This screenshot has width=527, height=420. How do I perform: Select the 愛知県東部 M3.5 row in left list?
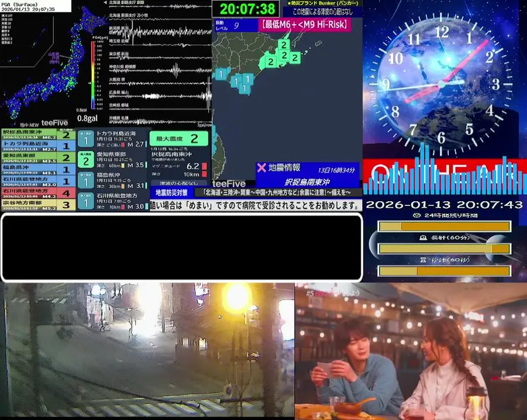click(x=39, y=157)
